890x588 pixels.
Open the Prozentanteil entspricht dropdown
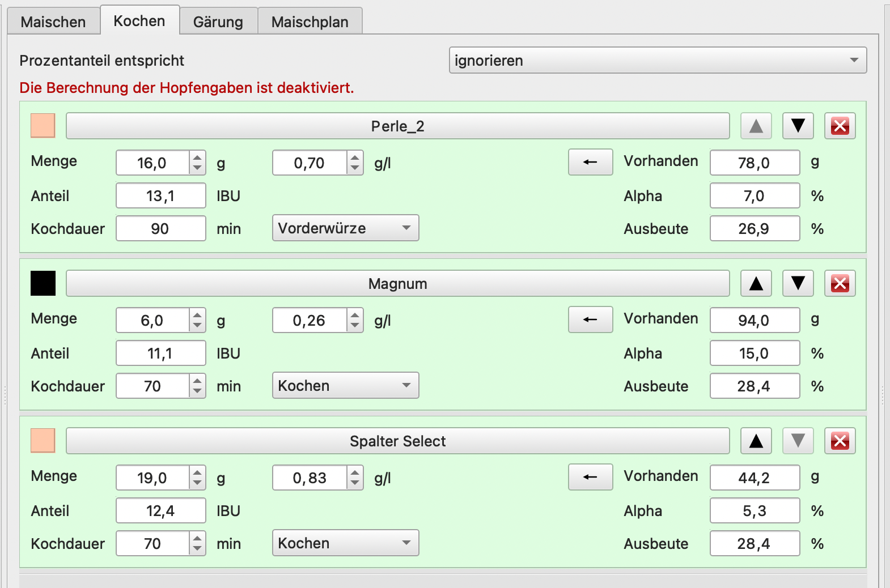pos(658,60)
